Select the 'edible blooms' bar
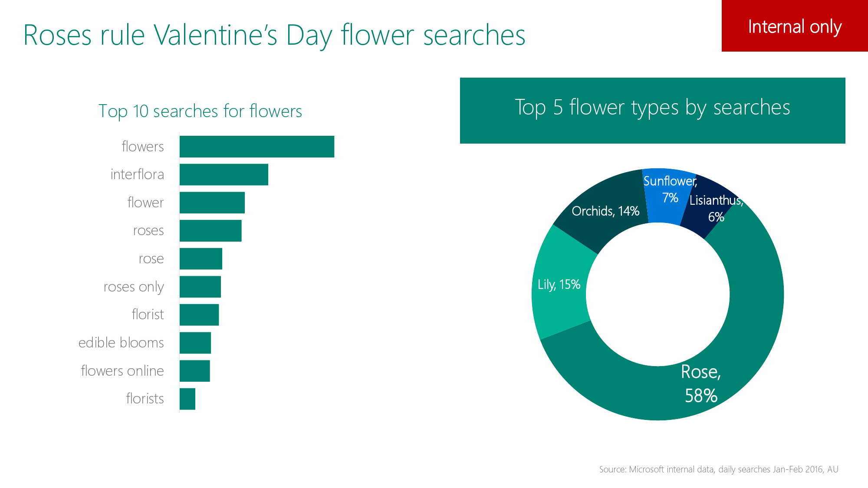The image size is (868, 488). [195, 343]
